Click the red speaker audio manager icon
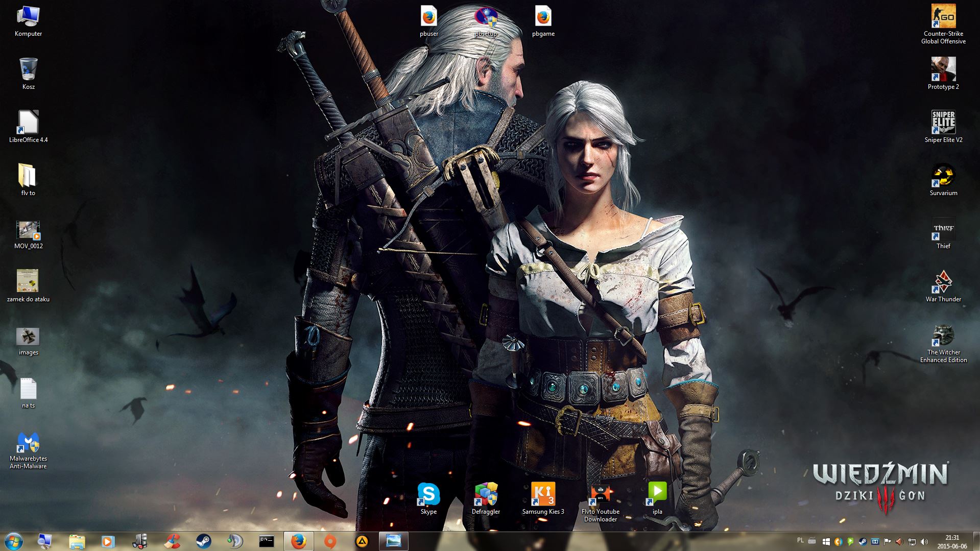This screenshot has width=980, height=551. 899,541
